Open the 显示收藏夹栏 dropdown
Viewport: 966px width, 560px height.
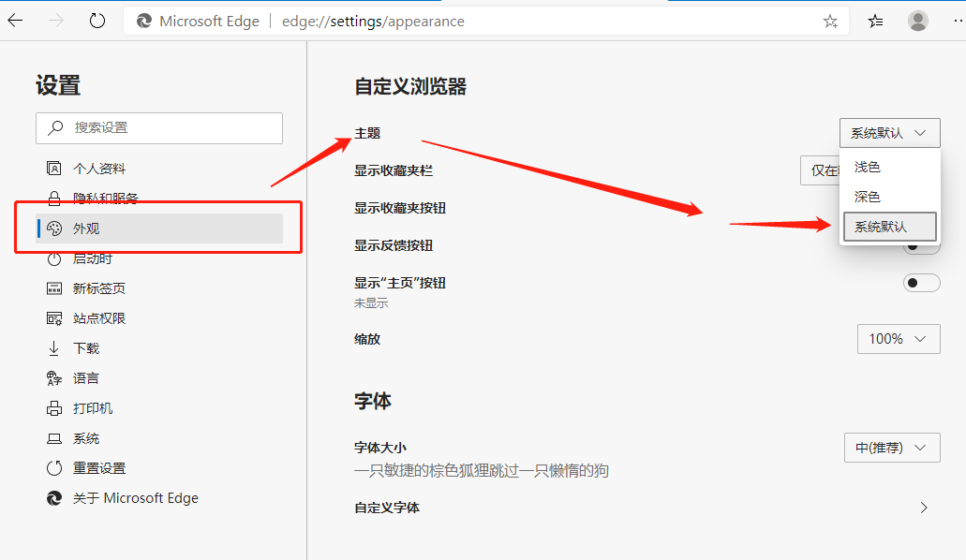[x=820, y=170]
